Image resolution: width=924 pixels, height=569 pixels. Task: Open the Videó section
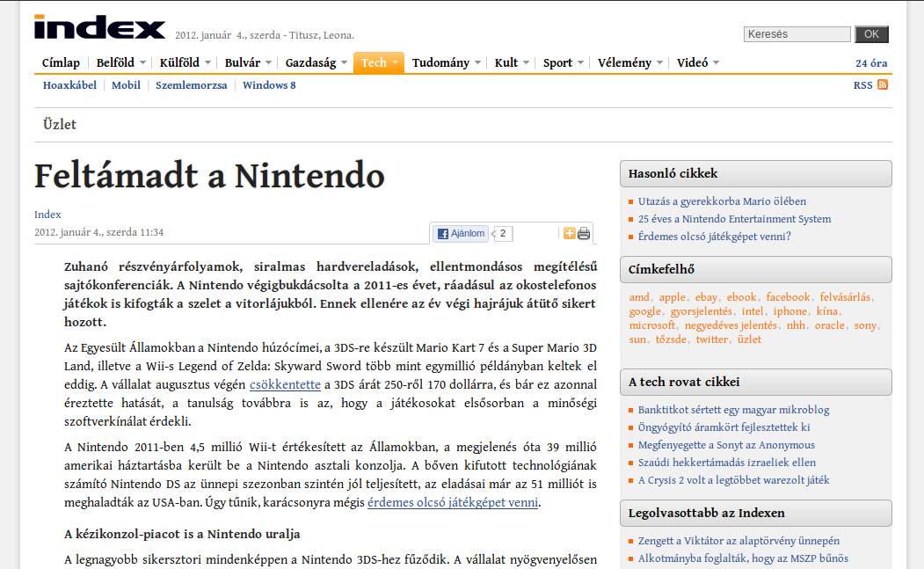693,62
